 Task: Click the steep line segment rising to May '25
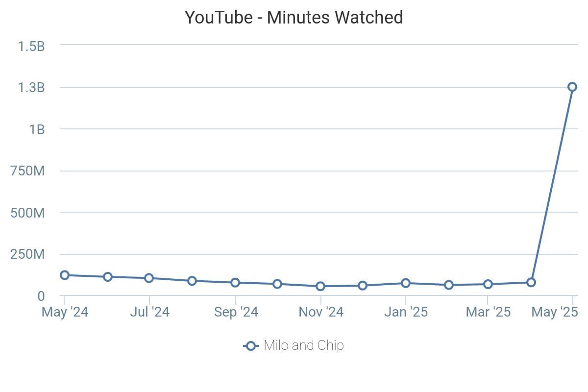(x=551, y=185)
